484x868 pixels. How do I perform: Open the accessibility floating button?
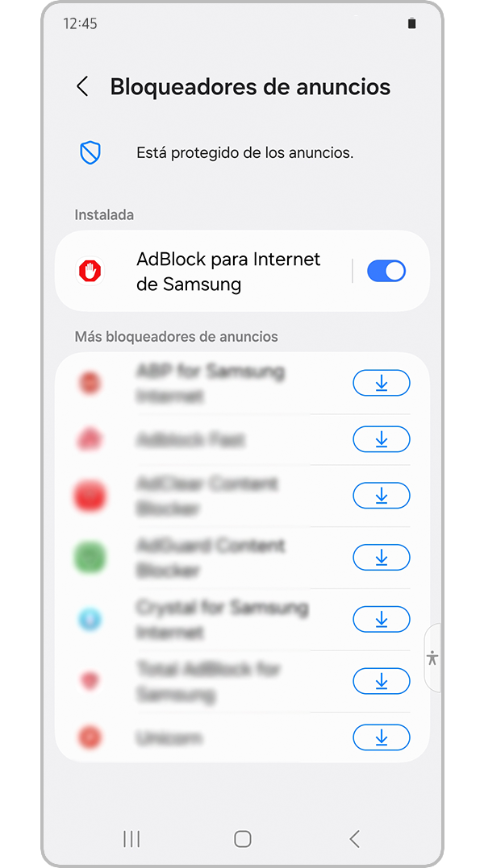tap(432, 658)
